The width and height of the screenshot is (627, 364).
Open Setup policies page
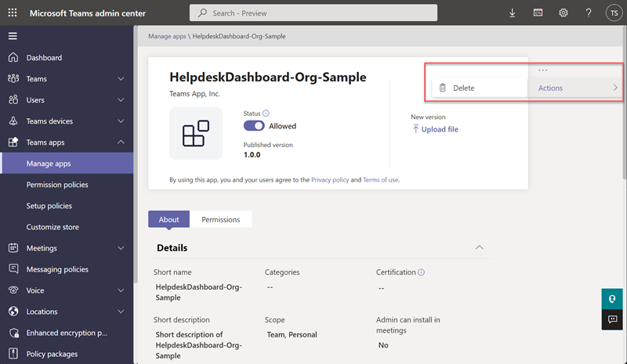coord(49,206)
